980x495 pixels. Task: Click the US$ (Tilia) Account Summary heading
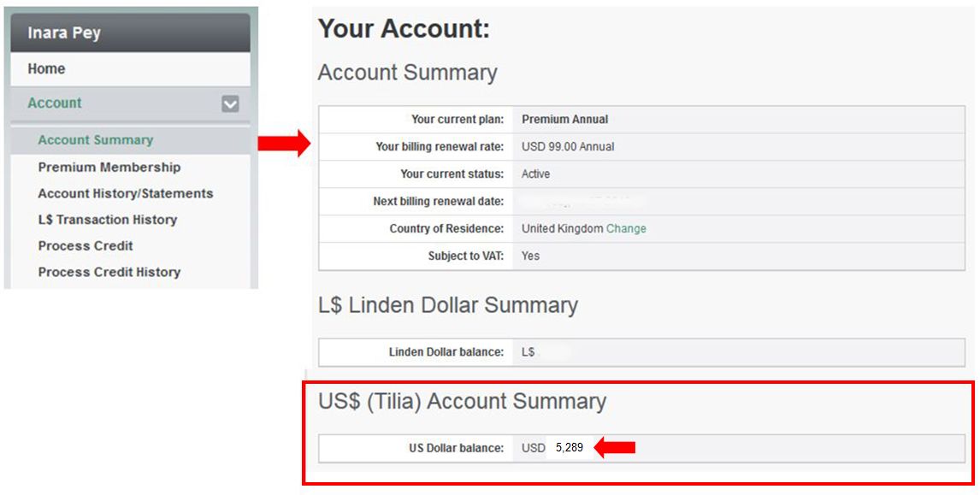(462, 402)
